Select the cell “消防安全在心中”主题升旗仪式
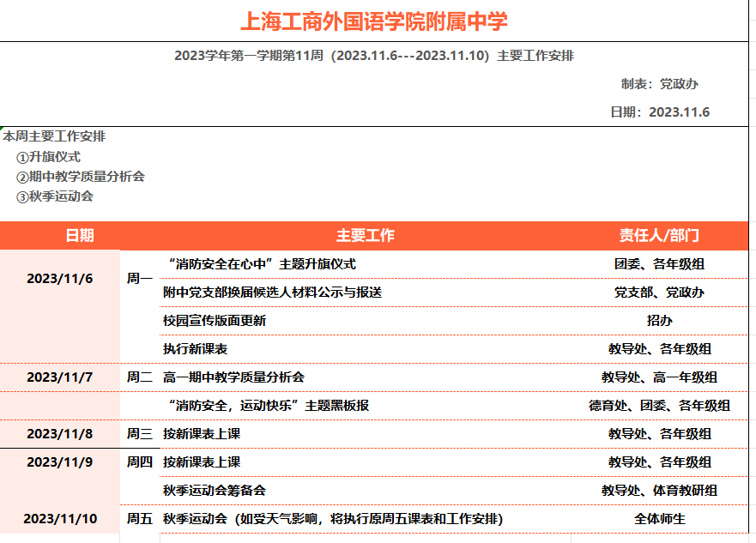The width and height of the screenshot is (756, 543). coord(262,264)
